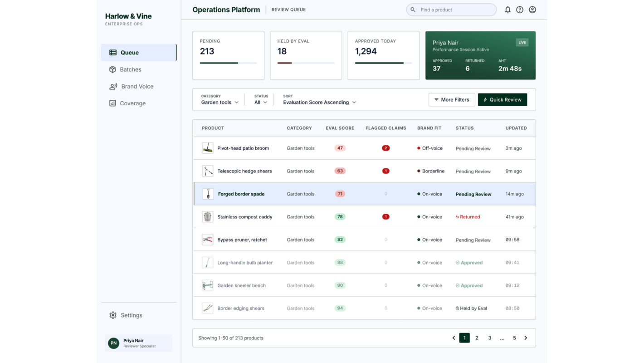This screenshot has height=363, width=644.
Task: Click the Approved check icon for bulb planter
Action: pyautogui.click(x=458, y=263)
